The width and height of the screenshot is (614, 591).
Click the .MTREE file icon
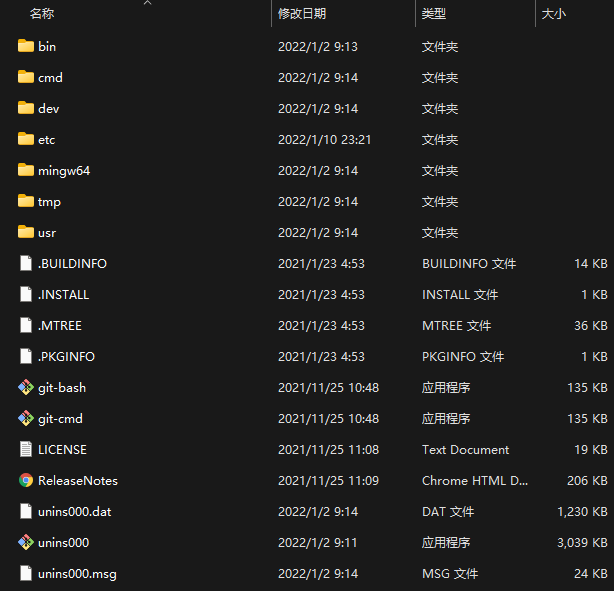coord(26,325)
